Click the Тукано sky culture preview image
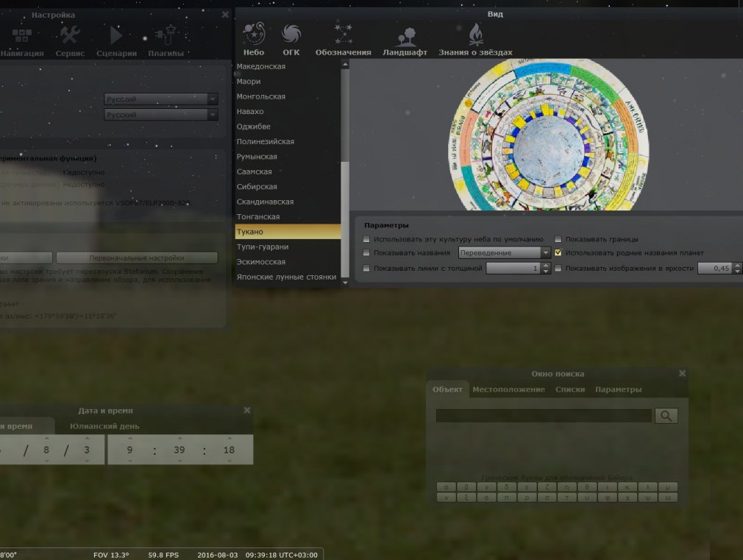743x560 pixels. click(x=549, y=135)
